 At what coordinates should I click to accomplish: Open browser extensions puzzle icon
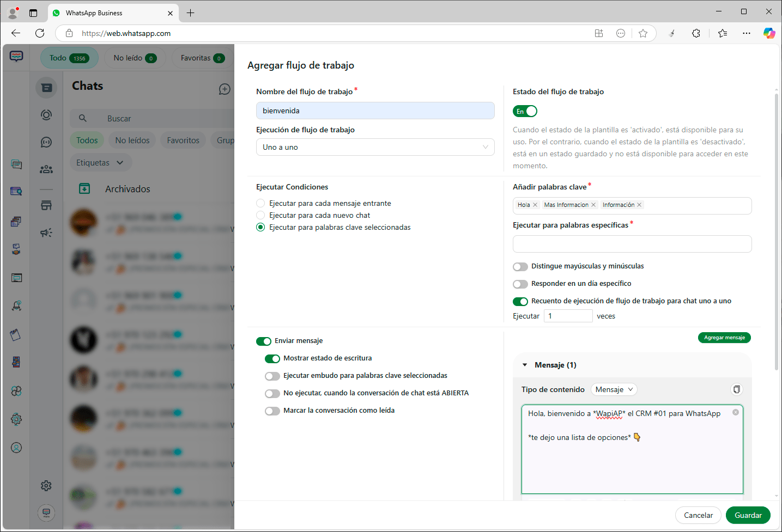click(696, 33)
